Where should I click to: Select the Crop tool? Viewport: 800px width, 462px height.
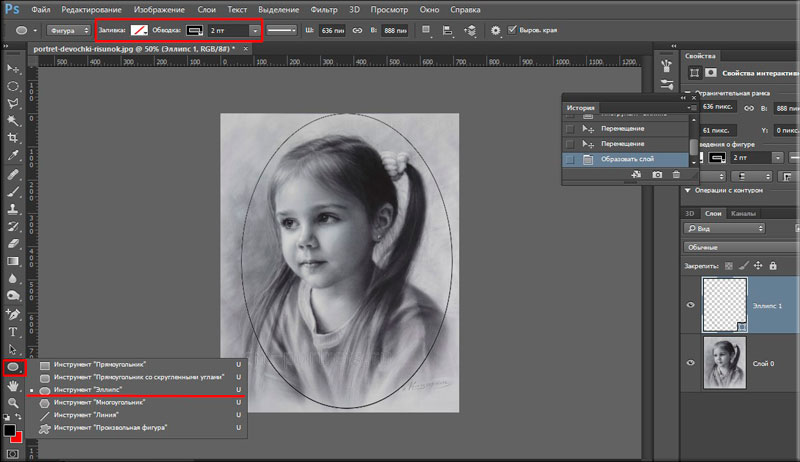coord(14,137)
